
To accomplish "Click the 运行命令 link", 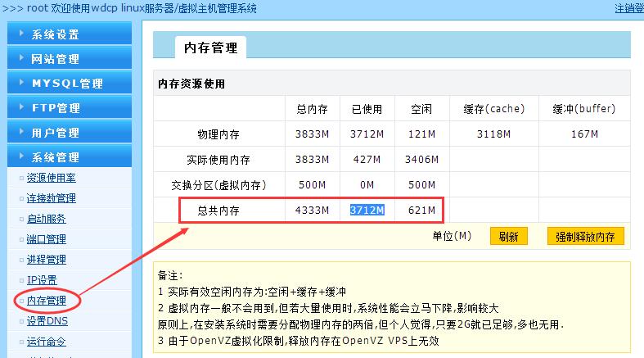I will pyautogui.click(x=46, y=342).
